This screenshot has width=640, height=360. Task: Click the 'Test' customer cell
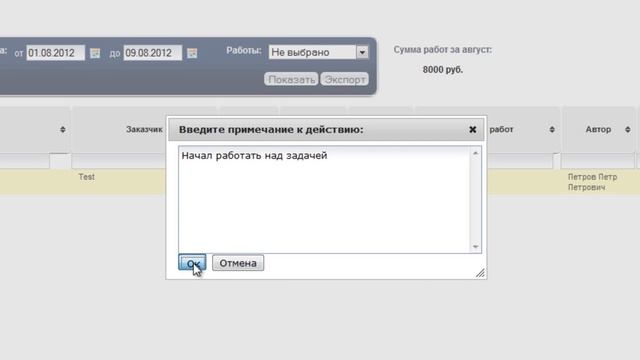(x=87, y=177)
